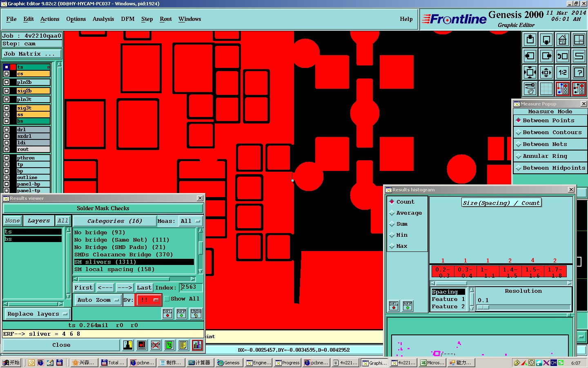Click the None layers button
Screen dimensions: 588x368
coord(12,221)
